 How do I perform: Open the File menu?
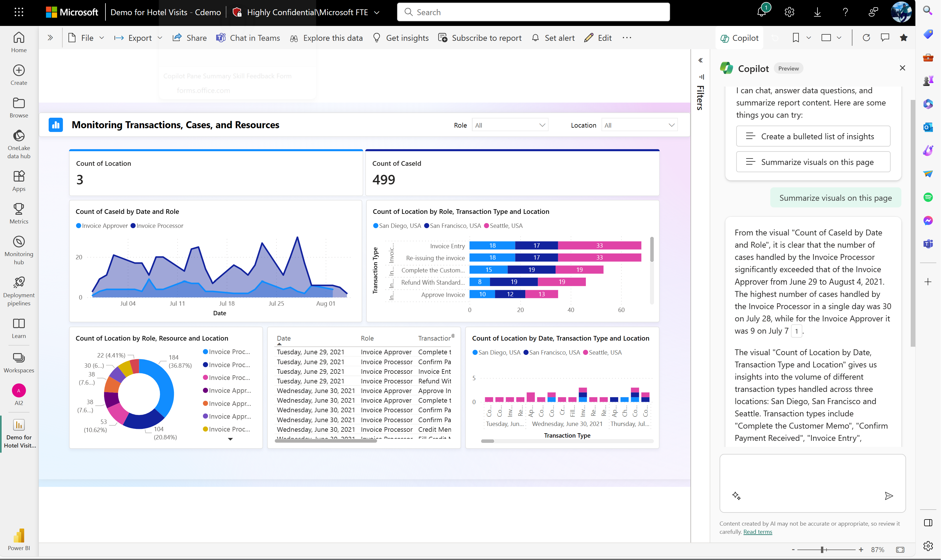[87, 38]
